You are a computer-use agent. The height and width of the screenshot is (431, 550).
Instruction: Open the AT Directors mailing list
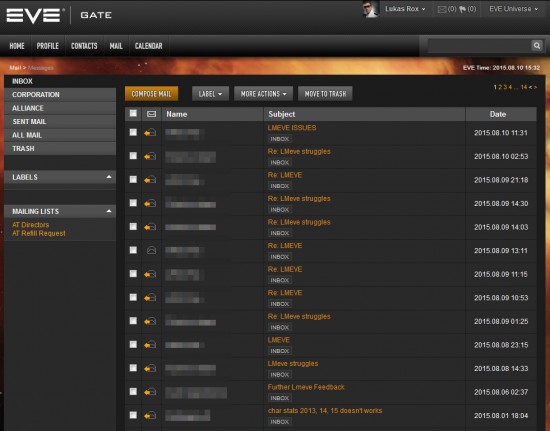pos(31,225)
